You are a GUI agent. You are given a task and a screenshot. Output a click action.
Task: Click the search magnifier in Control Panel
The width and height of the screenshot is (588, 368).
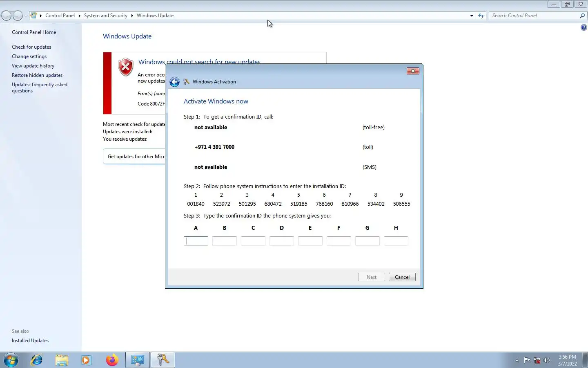pyautogui.click(x=582, y=16)
